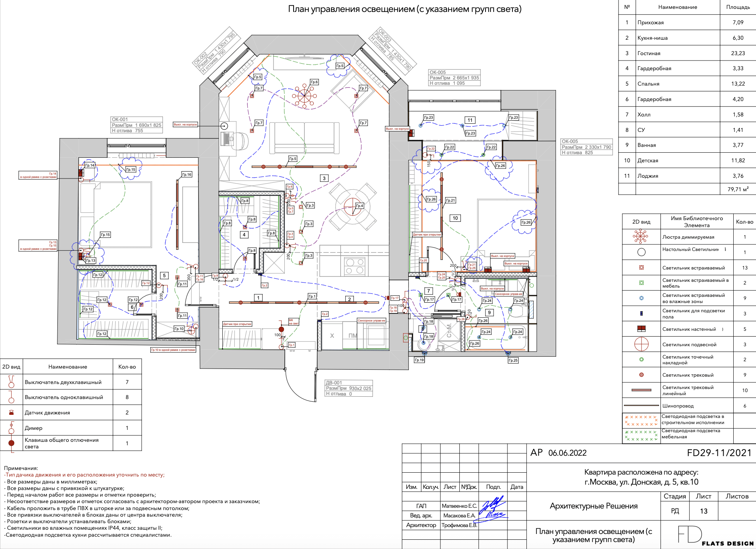Click the pendant lamp above the round dining table
756x549 pixels.
click(352, 206)
